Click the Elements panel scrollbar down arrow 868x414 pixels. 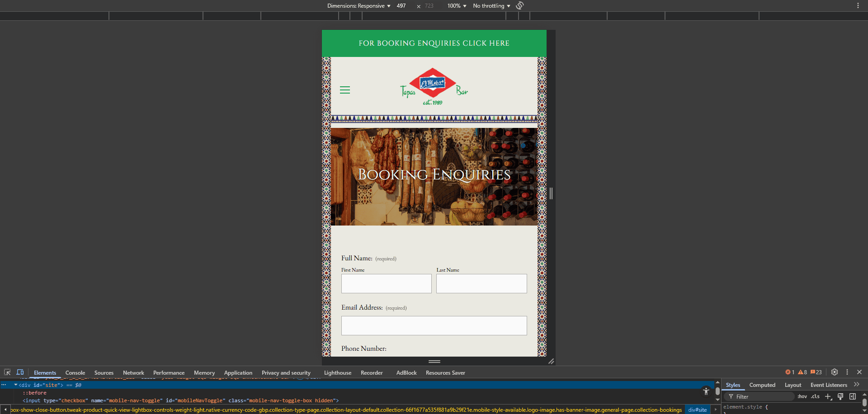point(717,400)
